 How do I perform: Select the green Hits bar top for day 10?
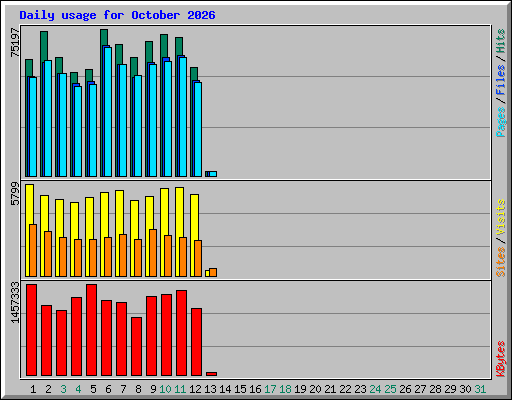coord(164,45)
